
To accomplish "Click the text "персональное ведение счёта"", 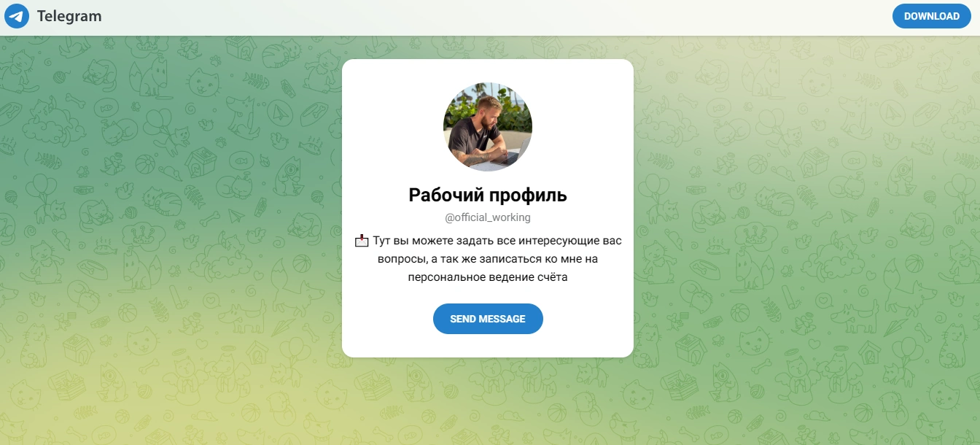I will click(x=488, y=277).
